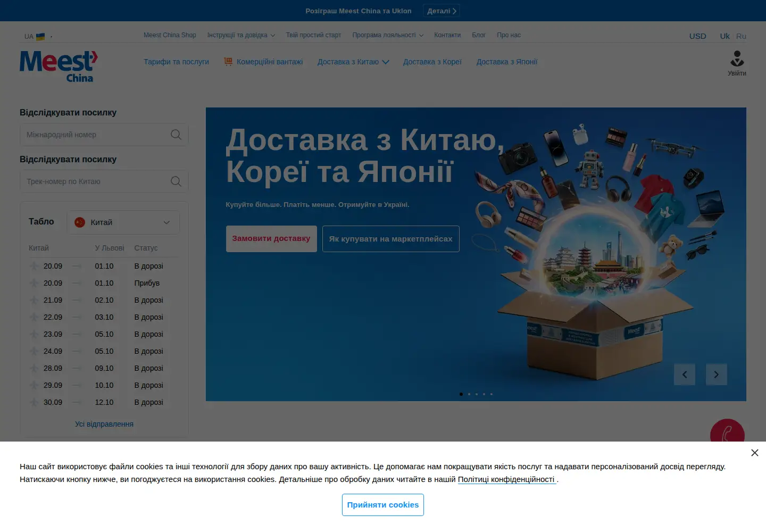Click the Деталі button in top banner
The width and height of the screenshot is (766, 532).
(x=442, y=11)
